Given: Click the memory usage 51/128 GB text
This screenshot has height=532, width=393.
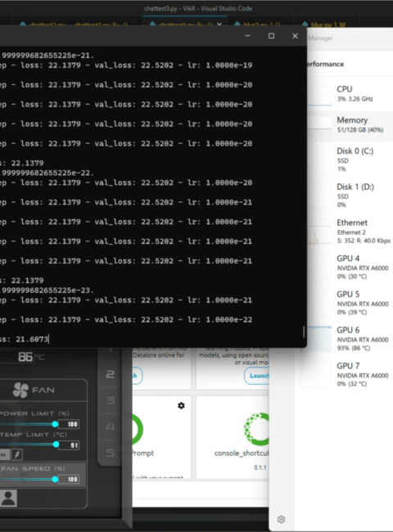Looking at the screenshot, I should (x=360, y=129).
